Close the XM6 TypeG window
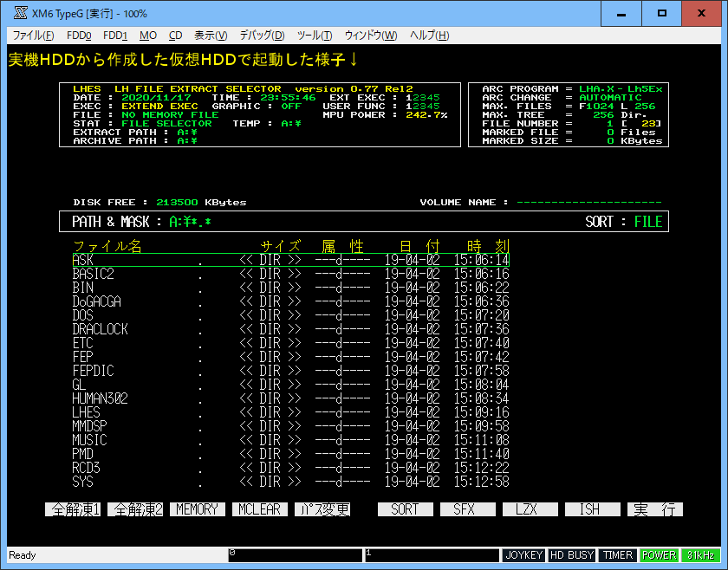 (701, 14)
